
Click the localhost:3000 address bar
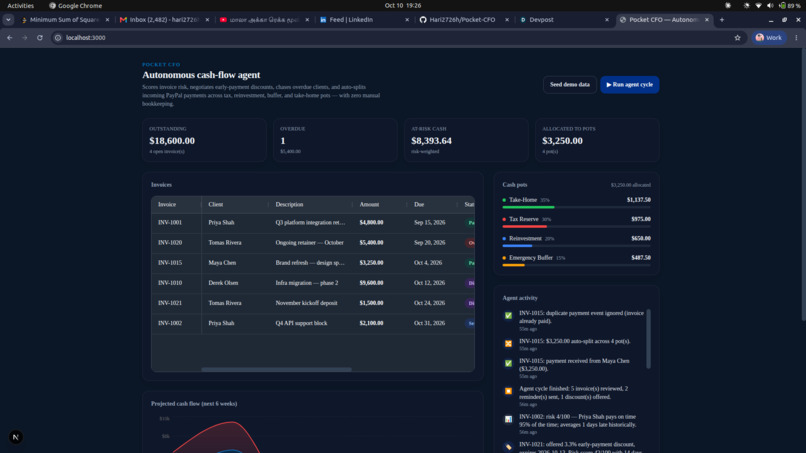click(x=396, y=38)
